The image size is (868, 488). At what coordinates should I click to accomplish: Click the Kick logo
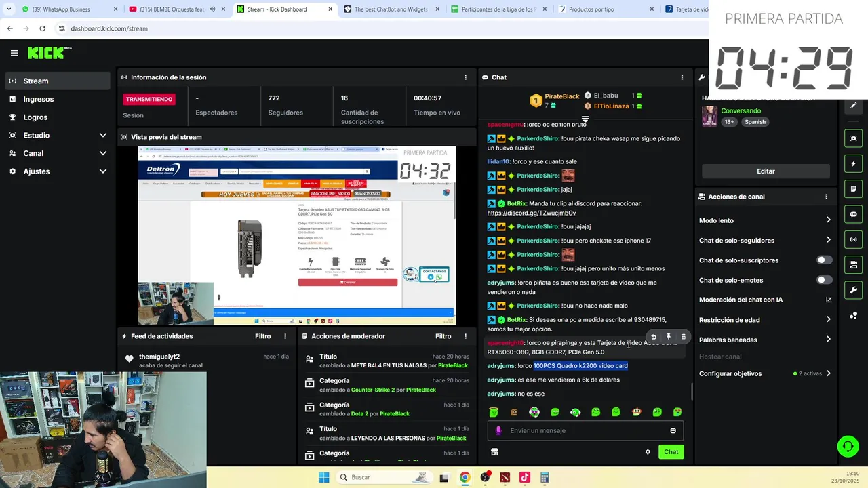[x=49, y=53]
